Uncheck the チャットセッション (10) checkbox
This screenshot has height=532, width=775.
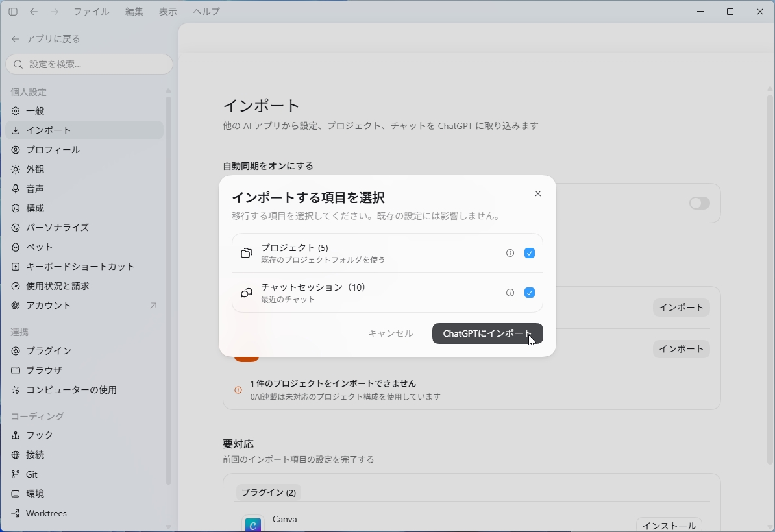pos(530,293)
